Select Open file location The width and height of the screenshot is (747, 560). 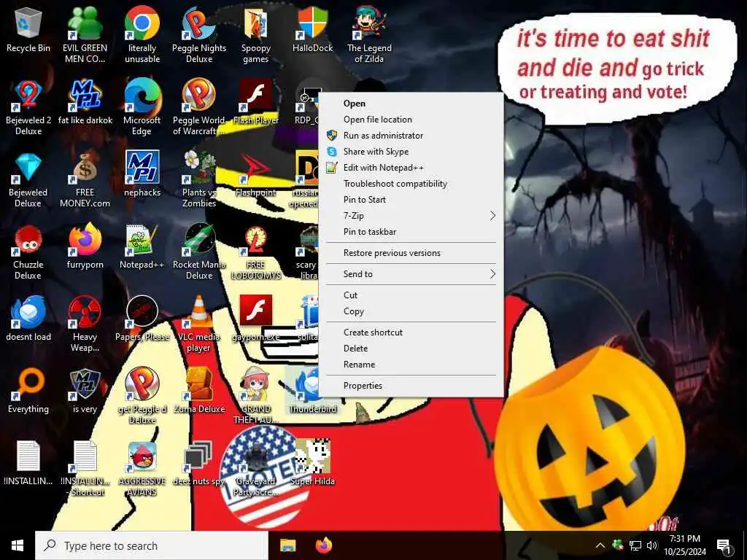411,120
